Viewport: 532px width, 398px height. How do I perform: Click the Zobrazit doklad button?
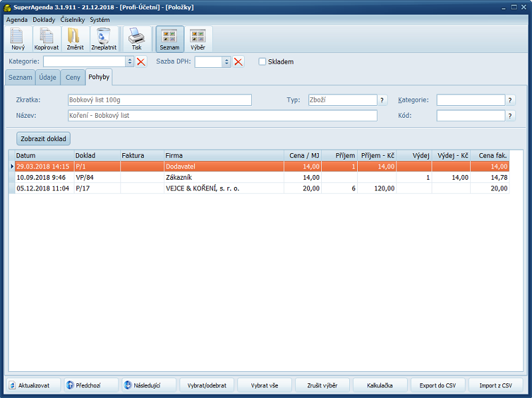(43, 138)
